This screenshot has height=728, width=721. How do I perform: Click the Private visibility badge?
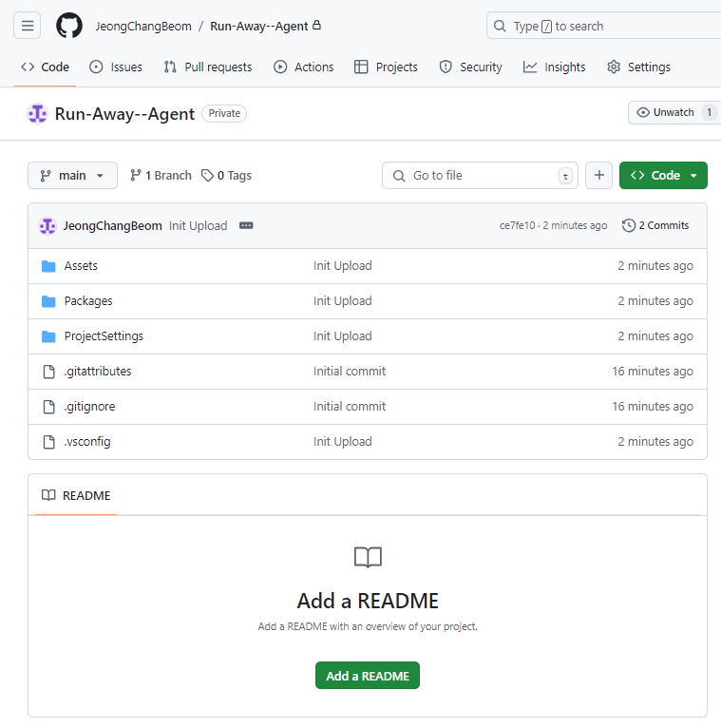[224, 113]
